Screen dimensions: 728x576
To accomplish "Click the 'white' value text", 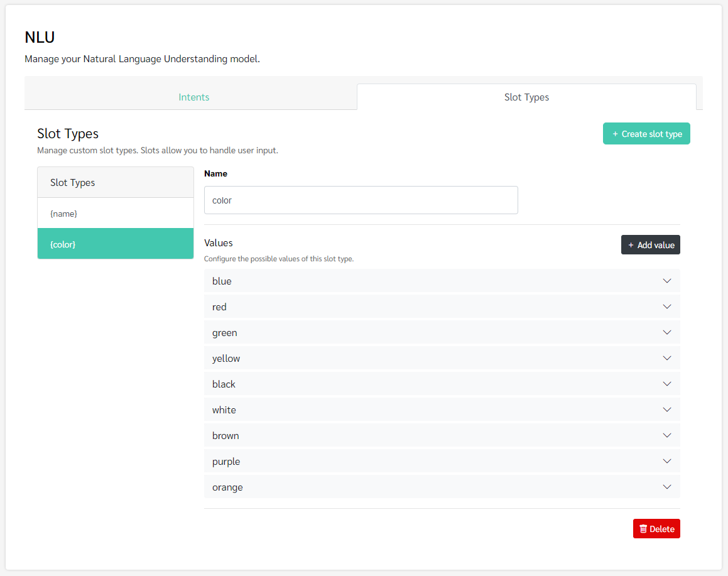I will tap(224, 410).
